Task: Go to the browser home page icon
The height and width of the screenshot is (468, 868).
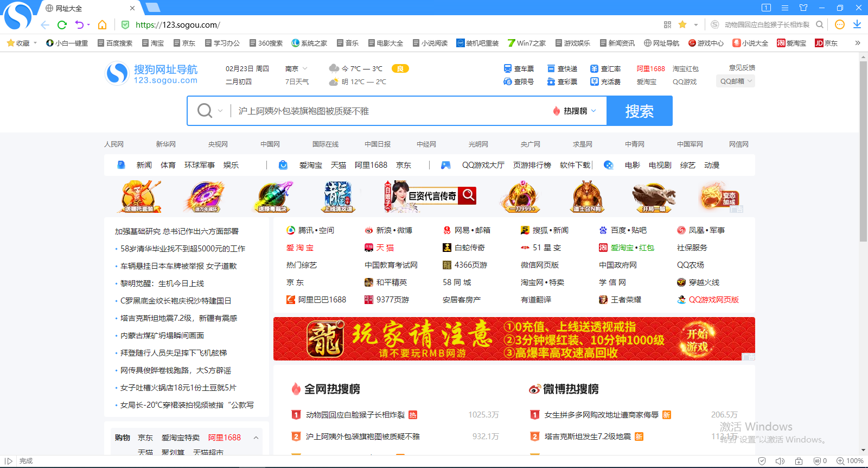Action: coord(102,25)
